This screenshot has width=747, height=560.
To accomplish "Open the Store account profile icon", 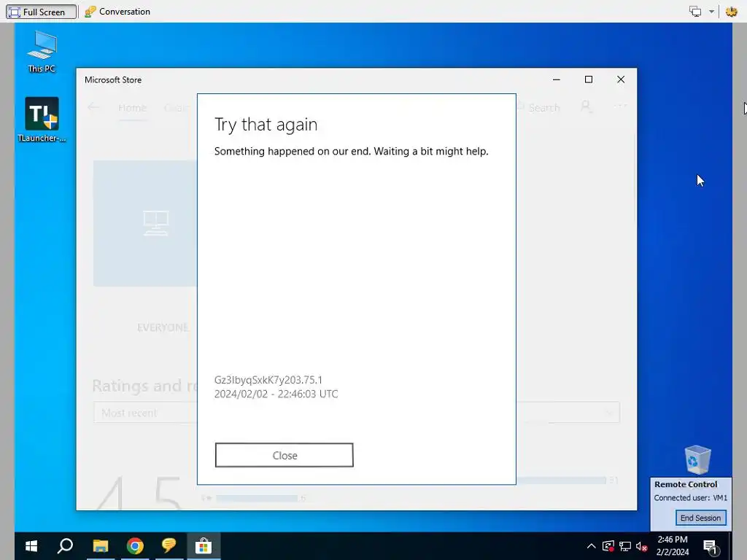I will (586, 106).
